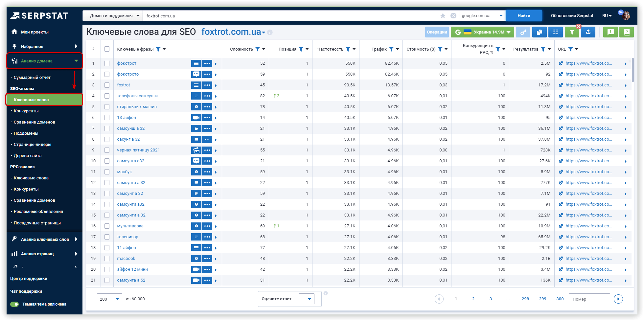The width and height of the screenshot is (644, 321).
Task: Open Обновления Serpstat link
Action: 572,16
